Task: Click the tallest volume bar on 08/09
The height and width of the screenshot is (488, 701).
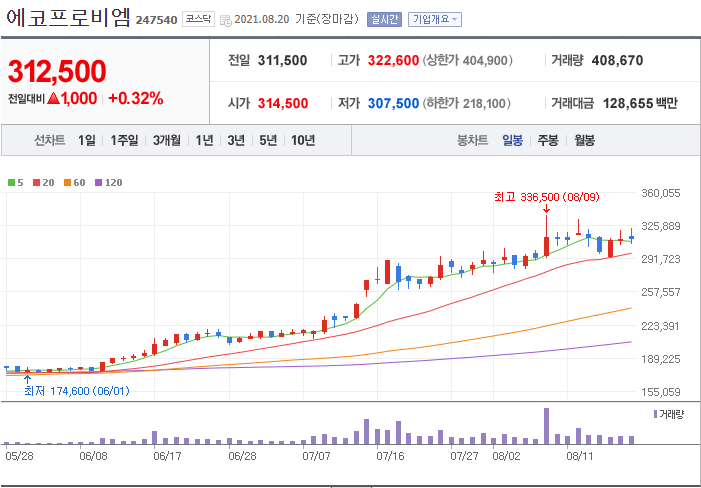Action: [546, 426]
